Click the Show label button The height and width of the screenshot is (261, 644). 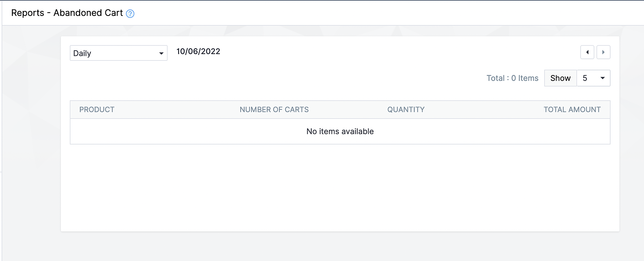[x=560, y=78]
